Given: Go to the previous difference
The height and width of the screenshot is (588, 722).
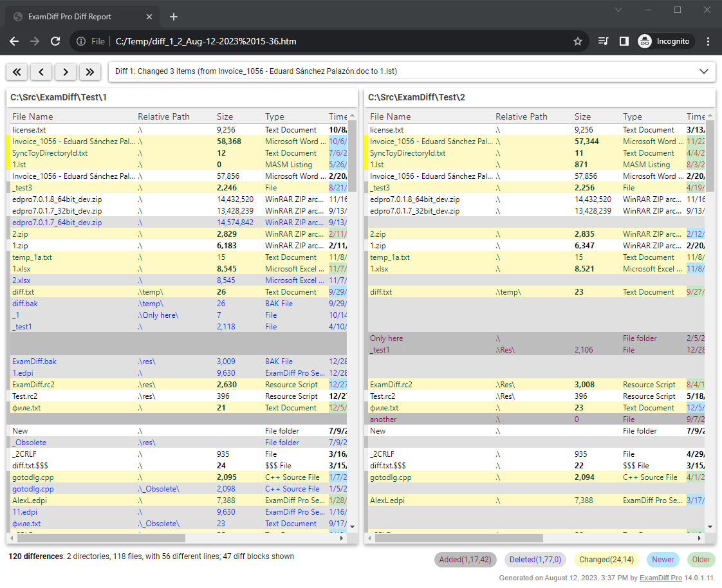Looking at the screenshot, I should [x=41, y=71].
